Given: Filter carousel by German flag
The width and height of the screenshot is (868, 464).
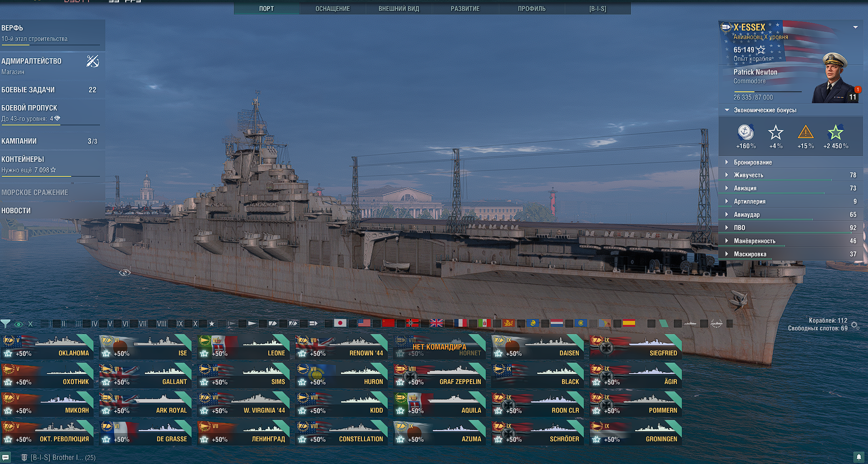Looking at the screenshot, I should click(x=412, y=323).
